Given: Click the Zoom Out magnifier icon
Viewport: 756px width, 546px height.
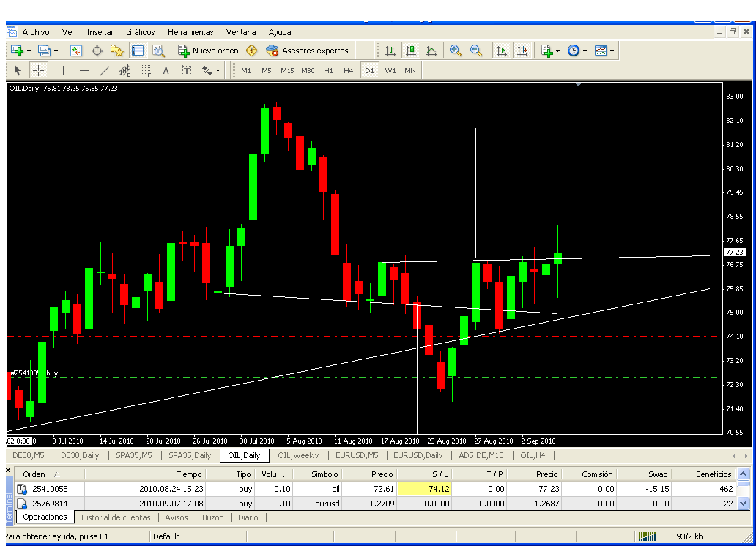Looking at the screenshot, I should tap(476, 51).
